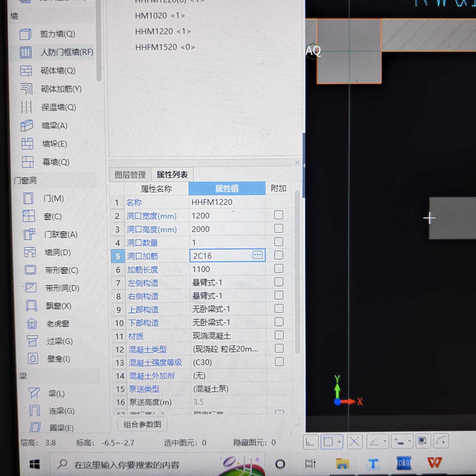Tick the 附加 checkbox for 洞口高度(mm)
This screenshot has width=476, height=476.
point(279,228)
